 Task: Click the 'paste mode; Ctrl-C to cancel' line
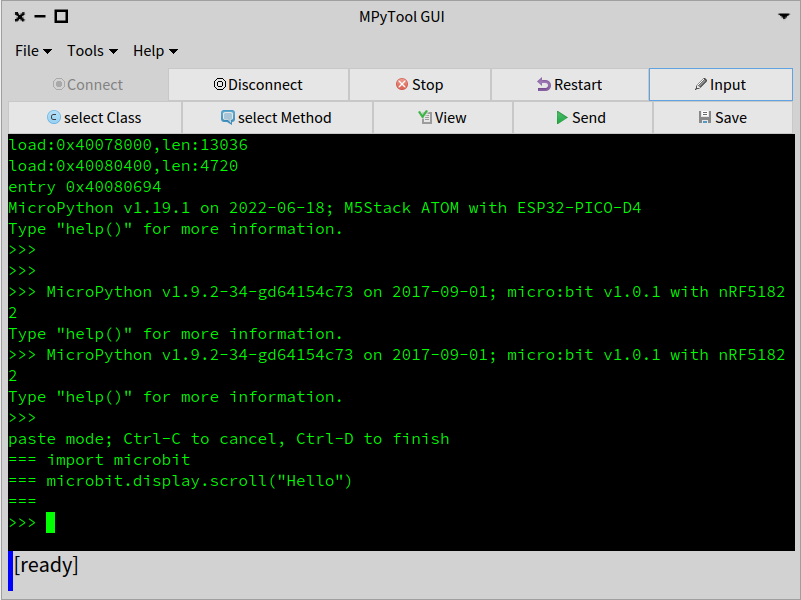[x=229, y=439]
